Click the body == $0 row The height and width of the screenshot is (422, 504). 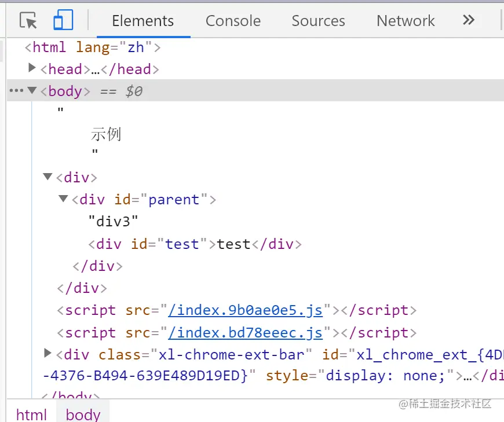coord(255,91)
